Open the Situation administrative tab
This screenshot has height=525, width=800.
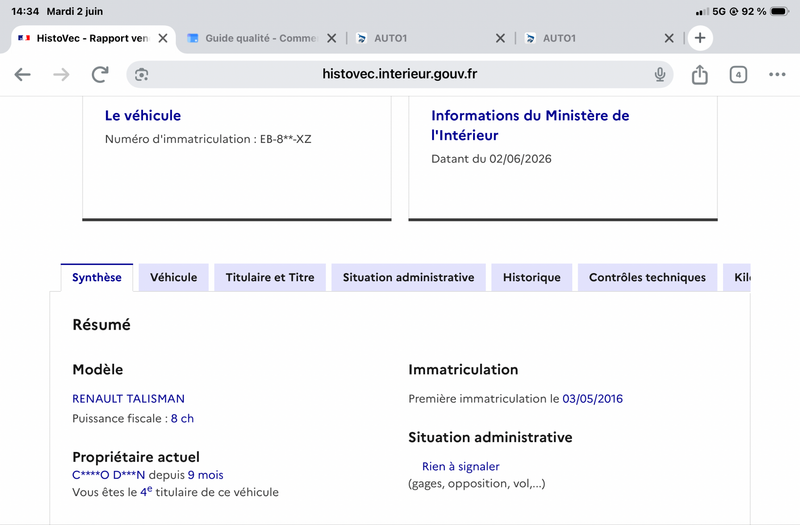tap(409, 278)
